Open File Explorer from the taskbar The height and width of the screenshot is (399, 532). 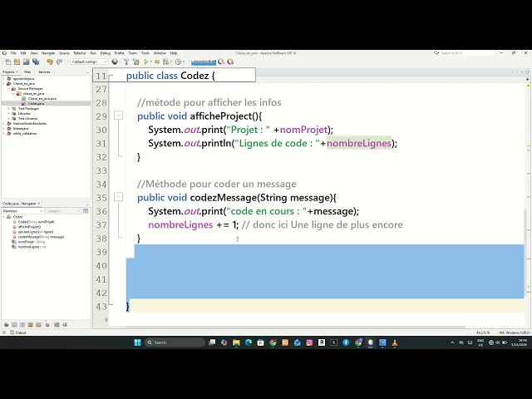tap(236, 342)
